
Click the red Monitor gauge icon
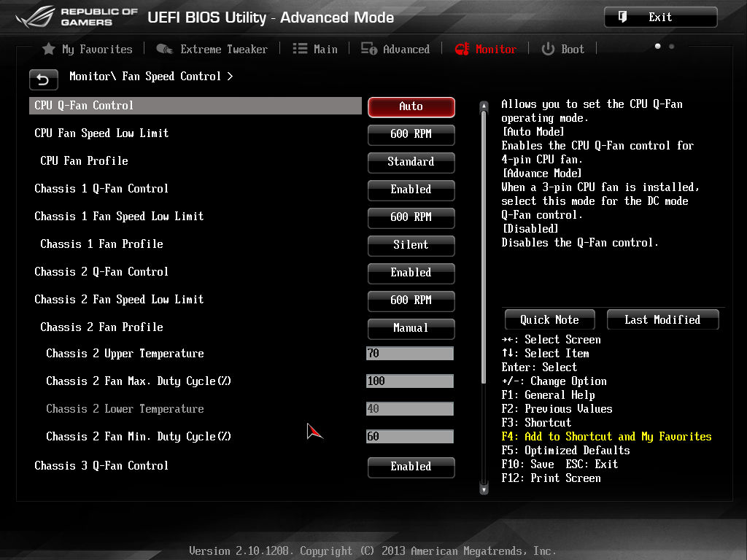pos(462,49)
